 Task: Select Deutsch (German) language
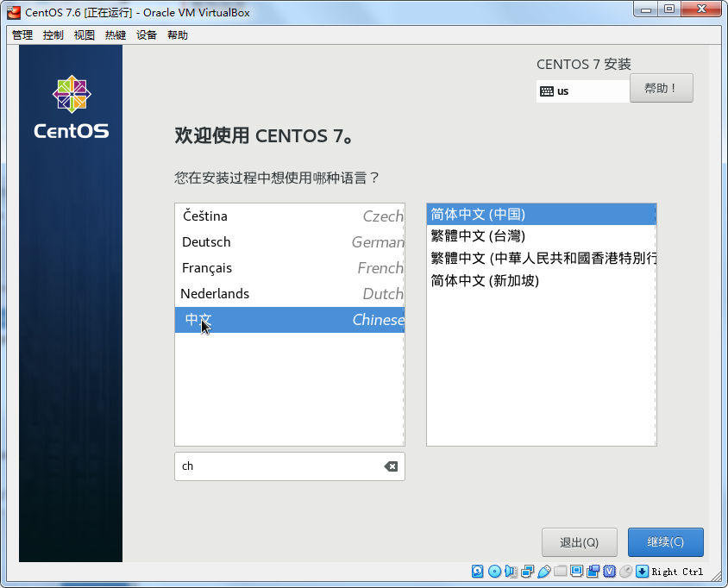click(290, 242)
